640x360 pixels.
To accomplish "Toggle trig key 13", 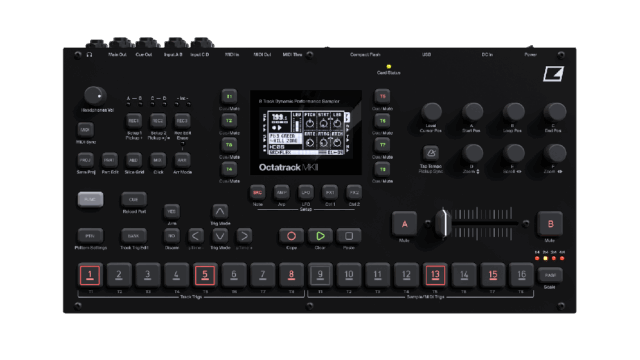I will click(x=435, y=275).
